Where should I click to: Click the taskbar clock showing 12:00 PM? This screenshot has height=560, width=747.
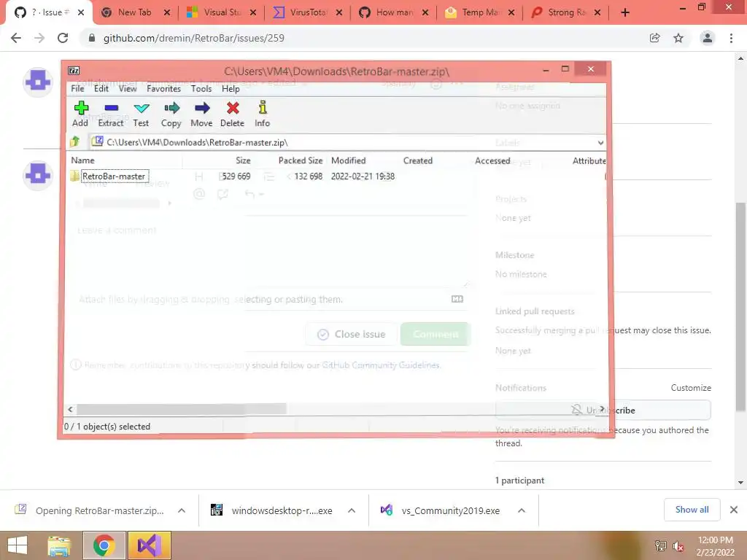[x=715, y=545]
